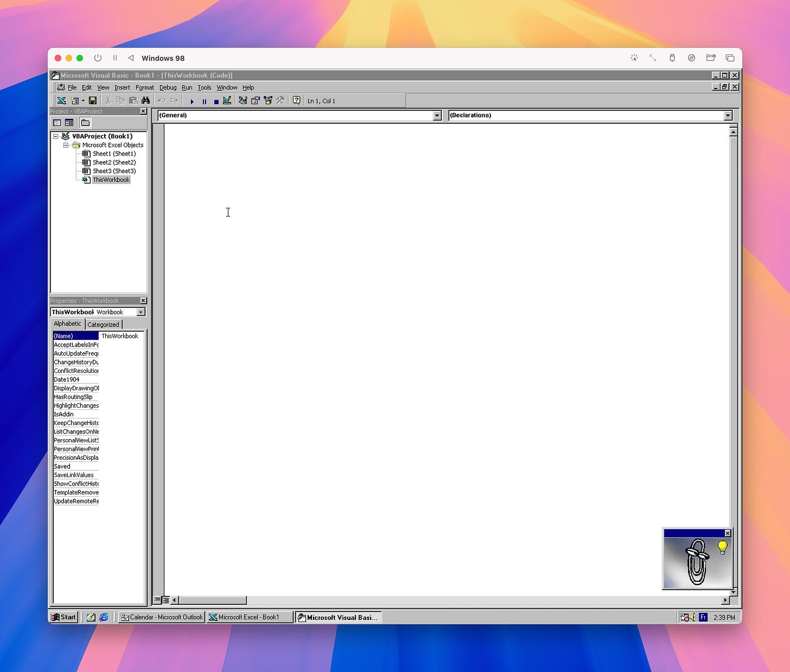Switch to Procedure View at bottom left
The height and width of the screenshot is (672, 790).
157,600
